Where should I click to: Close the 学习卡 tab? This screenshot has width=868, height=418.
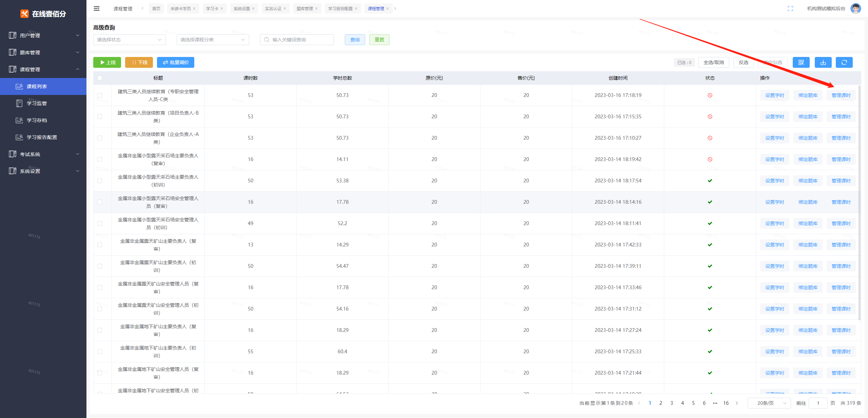[x=222, y=9]
